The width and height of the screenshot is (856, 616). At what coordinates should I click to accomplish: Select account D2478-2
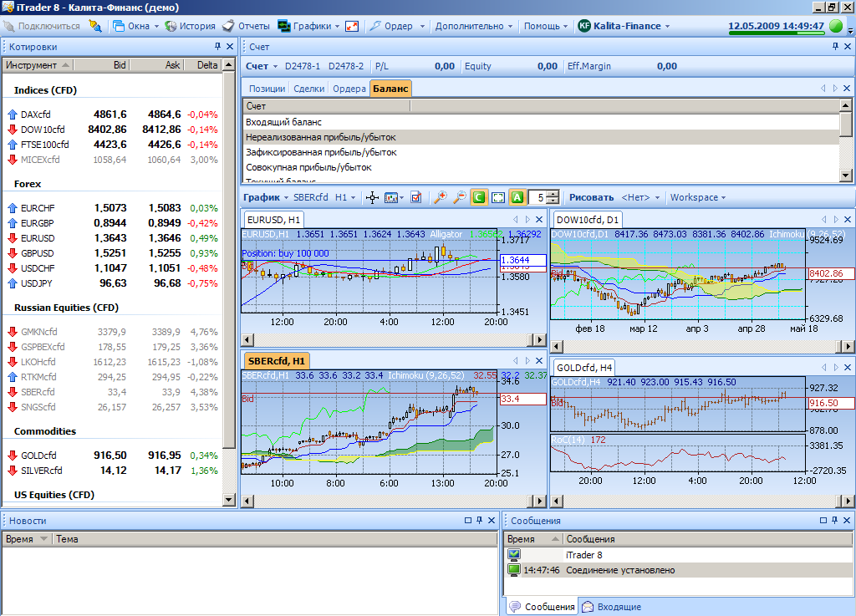click(x=345, y=66)
